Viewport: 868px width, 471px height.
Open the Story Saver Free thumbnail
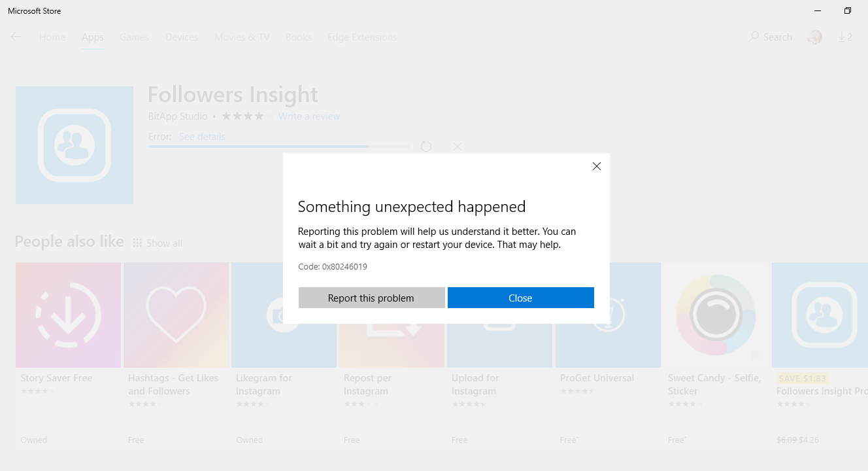[68, 315]
